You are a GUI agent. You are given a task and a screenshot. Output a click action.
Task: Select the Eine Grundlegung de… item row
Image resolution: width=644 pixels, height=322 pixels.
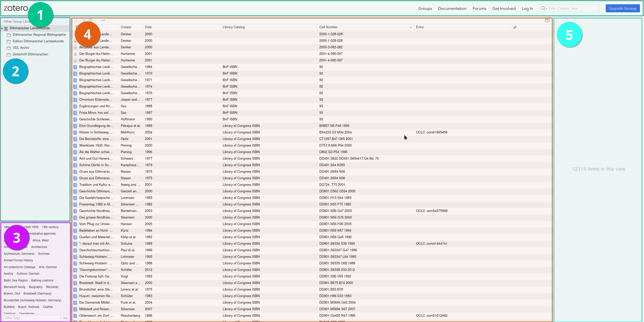point(312,126)
